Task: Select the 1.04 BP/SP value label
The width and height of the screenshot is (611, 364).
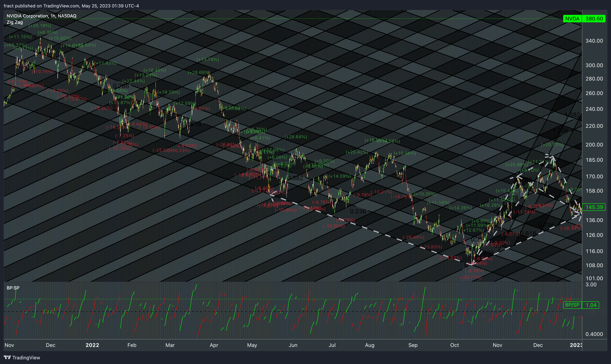Action: pyautogui.click(x=591, y=305)
